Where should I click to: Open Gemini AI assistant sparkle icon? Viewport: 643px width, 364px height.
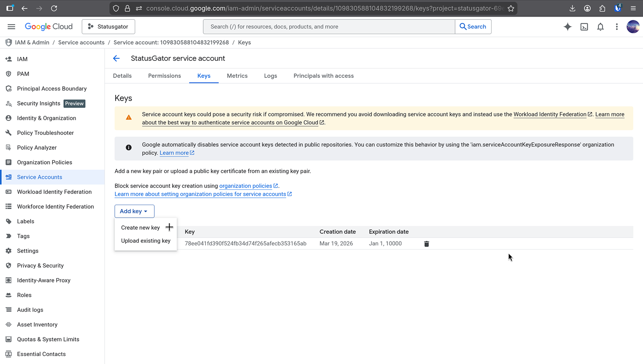tap(568, 27)
